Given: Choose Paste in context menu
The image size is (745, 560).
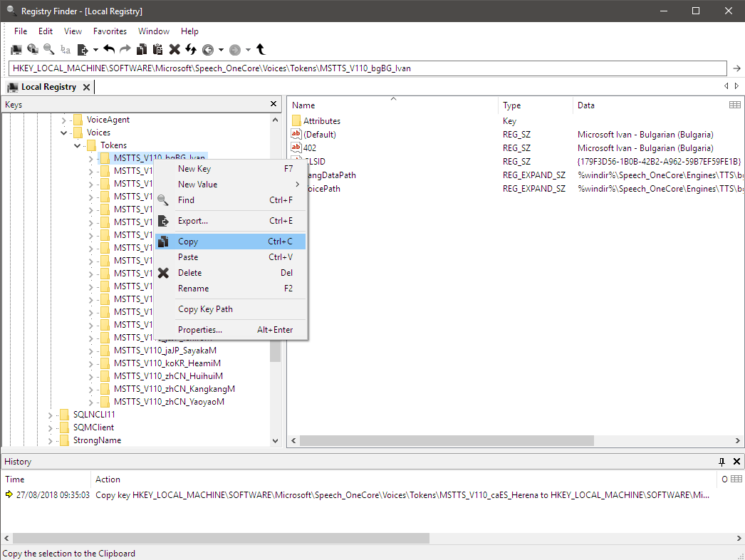Looking at the screenshot, I should pyautogui.click(x=231, y=257).
